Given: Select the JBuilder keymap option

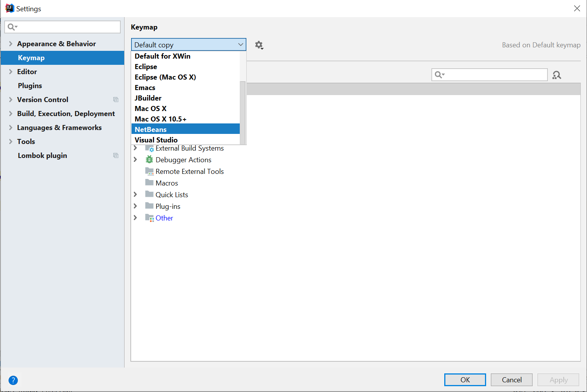Looking at the screenshot, I should [185, 98].
